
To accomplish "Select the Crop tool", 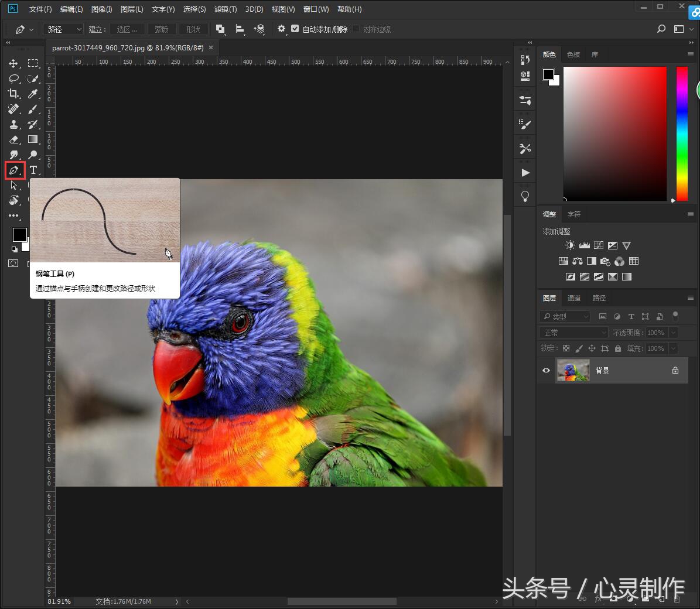I will tap(13, 94).
